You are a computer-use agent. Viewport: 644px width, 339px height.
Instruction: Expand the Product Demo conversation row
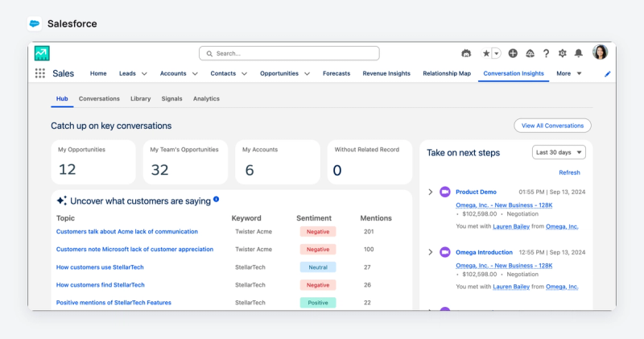click(x=431, y=192)
